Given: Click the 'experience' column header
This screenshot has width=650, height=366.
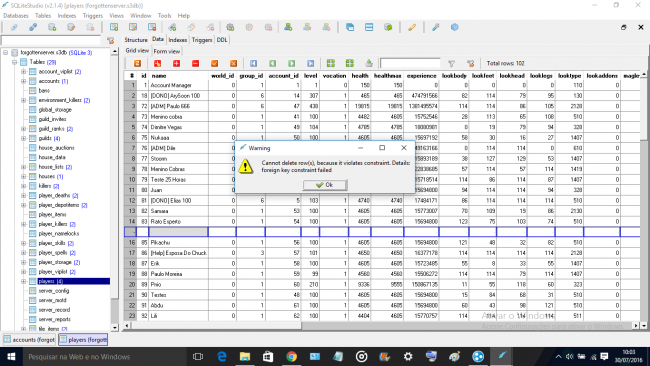Looking at the screenshot, I should pyautogui.click(x=421, y=76).
